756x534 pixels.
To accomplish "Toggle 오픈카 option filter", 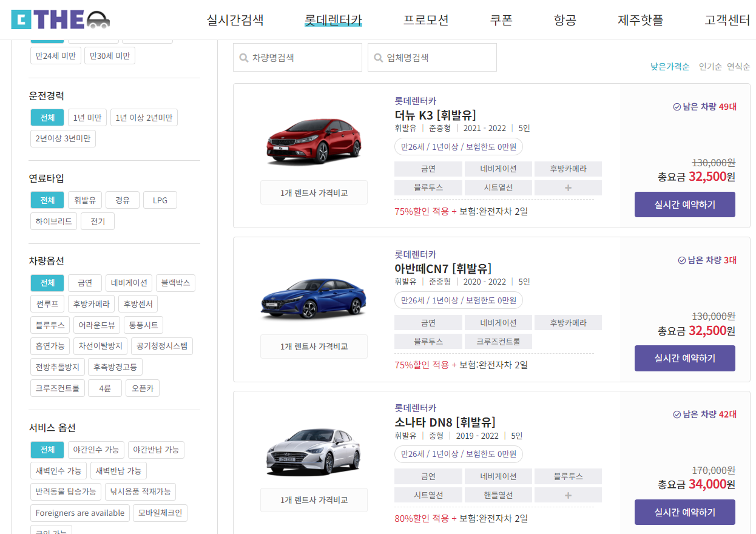I will click(x=143, y=388).
